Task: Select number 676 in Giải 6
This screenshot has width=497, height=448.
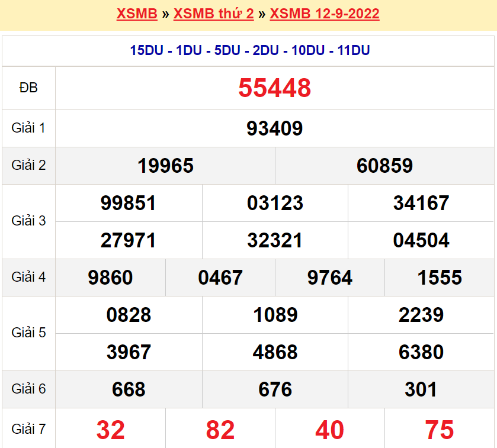Action: click(x=274, y=389)
